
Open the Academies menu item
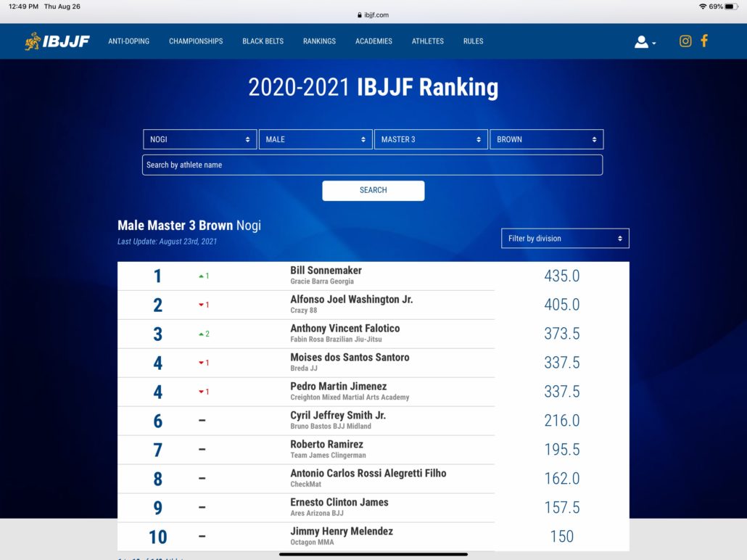click(x=373, y=41)
